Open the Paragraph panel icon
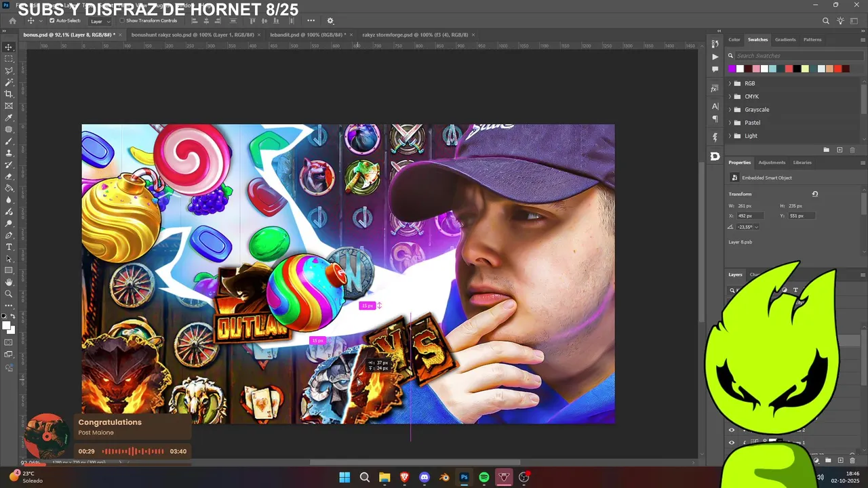 (715, 119)
